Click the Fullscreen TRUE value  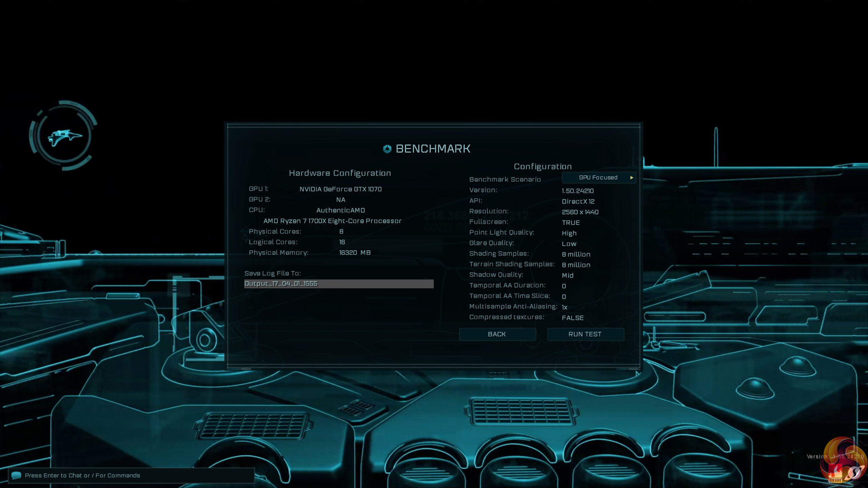[571, 223]
